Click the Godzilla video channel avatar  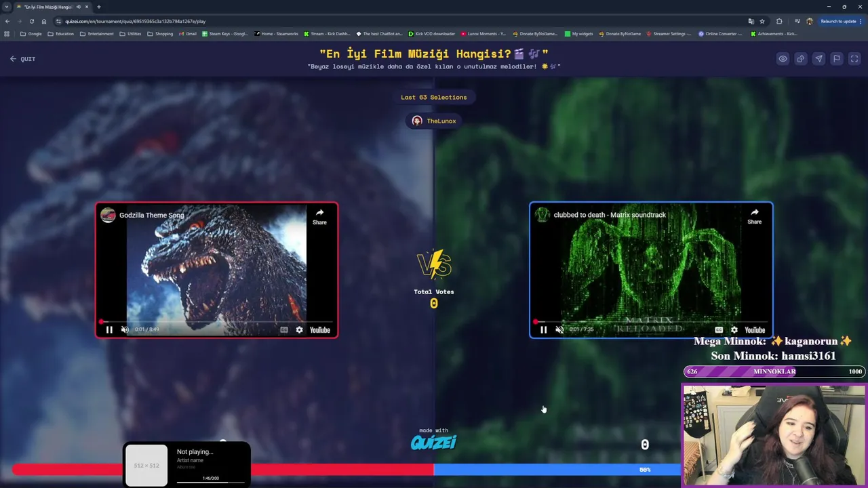(108, 216)
